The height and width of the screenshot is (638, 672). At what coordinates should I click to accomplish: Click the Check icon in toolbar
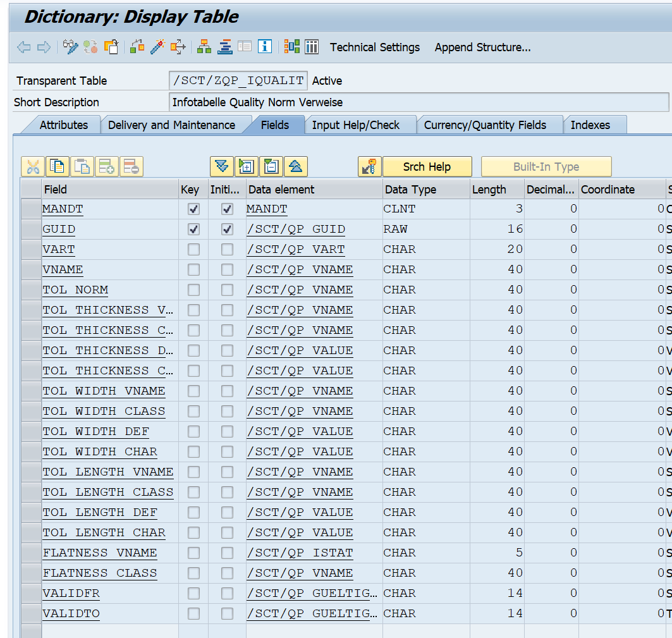(137, 47)
